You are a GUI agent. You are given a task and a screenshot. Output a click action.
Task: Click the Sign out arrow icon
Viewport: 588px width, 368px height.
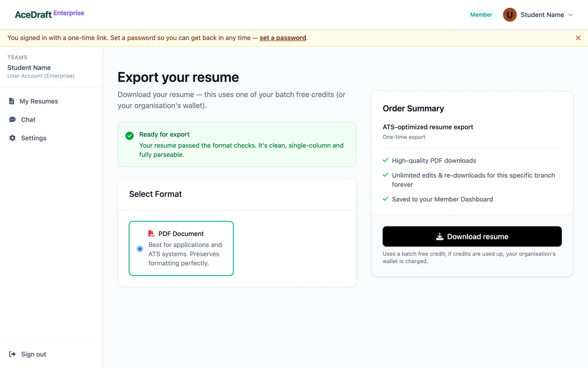pyautogui.click(x=12, y=354)
